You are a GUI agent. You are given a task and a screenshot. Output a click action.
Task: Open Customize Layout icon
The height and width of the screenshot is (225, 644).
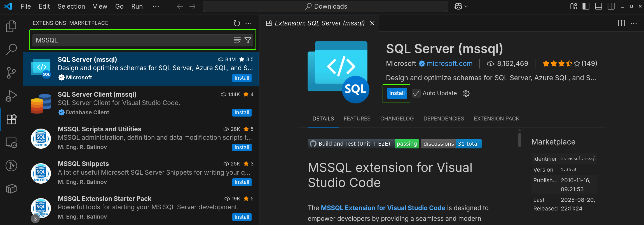coord(574,6)
